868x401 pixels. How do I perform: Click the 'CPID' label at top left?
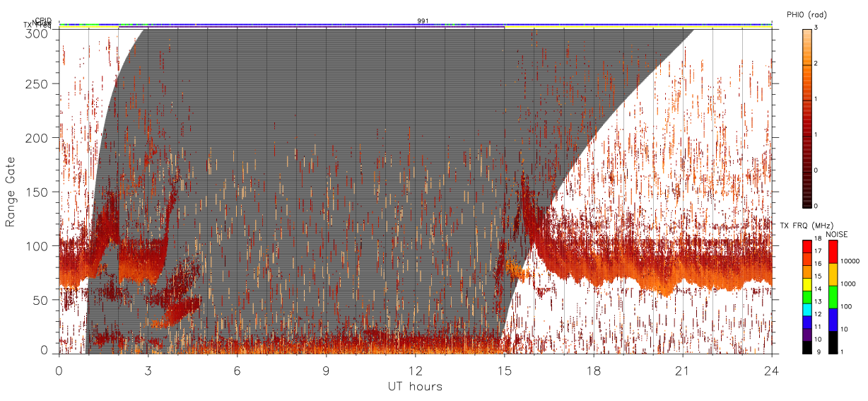click(42, 21)
